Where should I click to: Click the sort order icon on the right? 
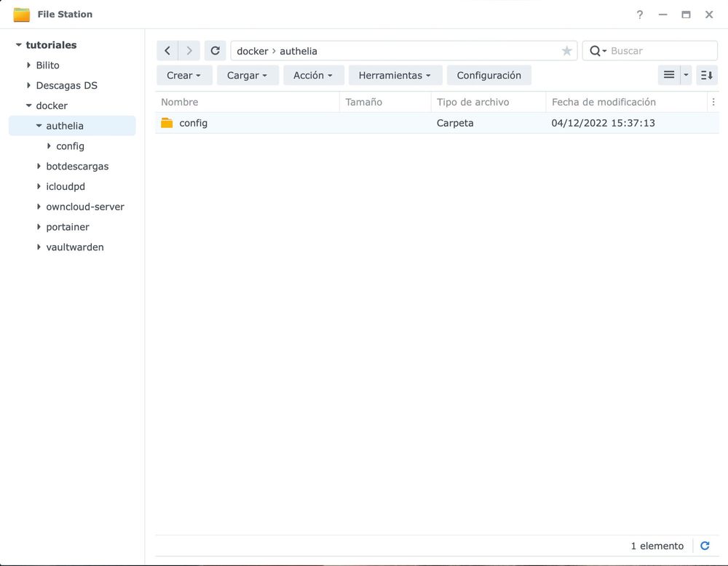(x=705, y=74)
